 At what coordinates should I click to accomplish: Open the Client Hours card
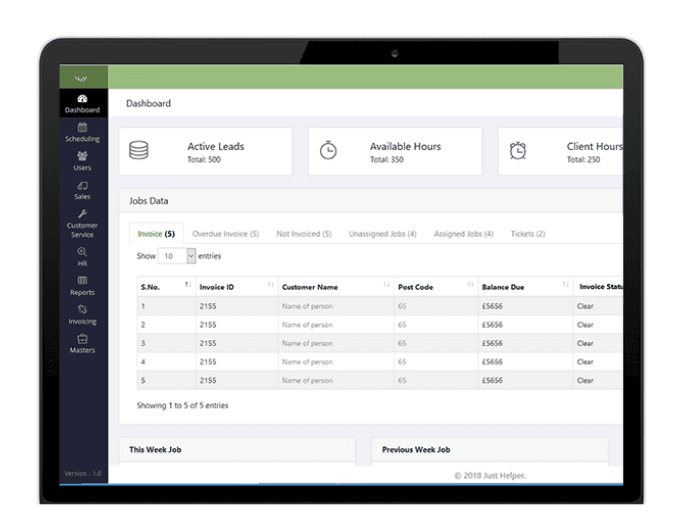(x=560, y=151)
